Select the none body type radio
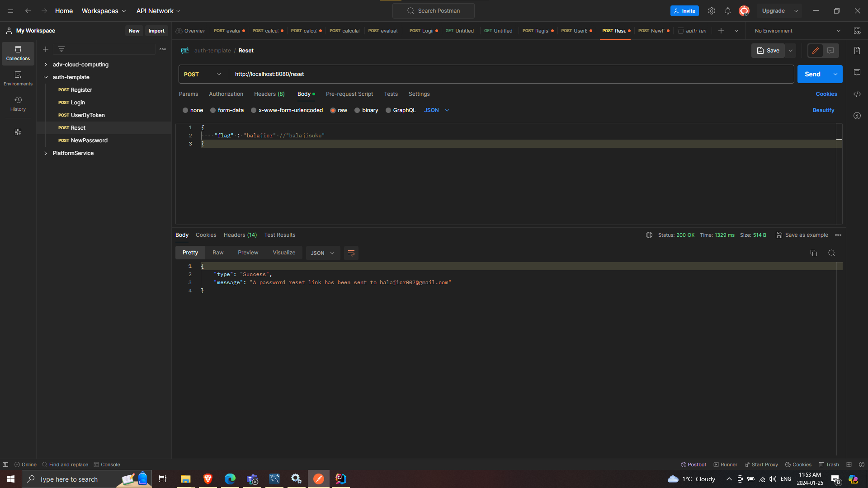This screenshot has width=868, height=488. click(185, 110)
